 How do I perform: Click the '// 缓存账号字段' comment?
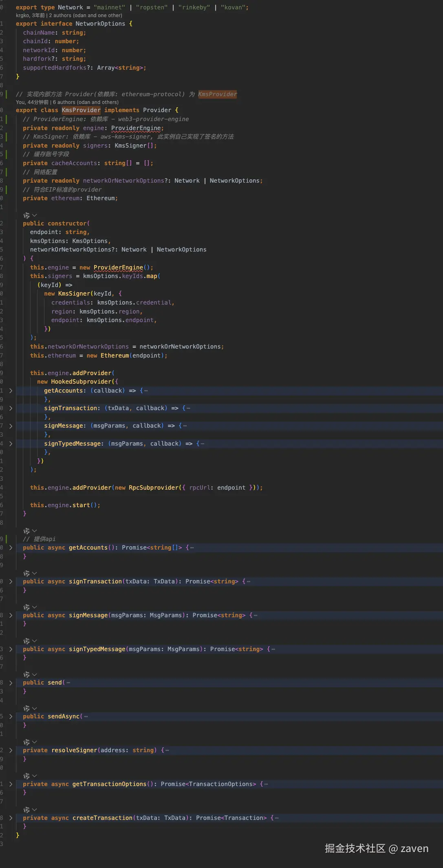(x=46, y=154)
